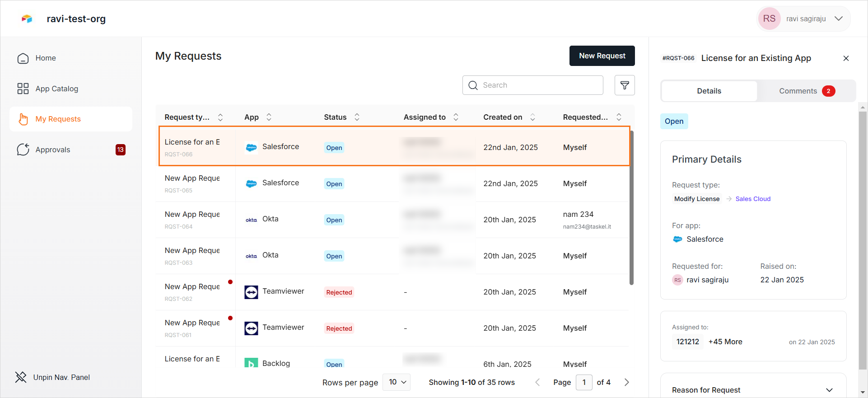This screenshot has height=398, width=868.
Task: Click the Sales Cloud link
Action: (753, 199)
